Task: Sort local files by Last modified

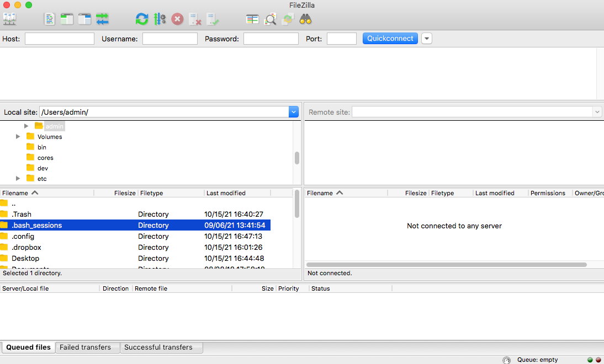Action: pos(237,193)
